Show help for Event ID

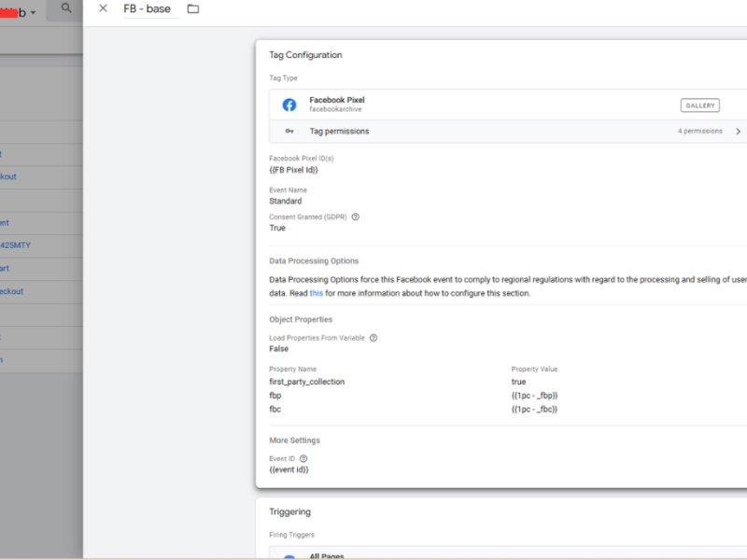coord(303,458)
